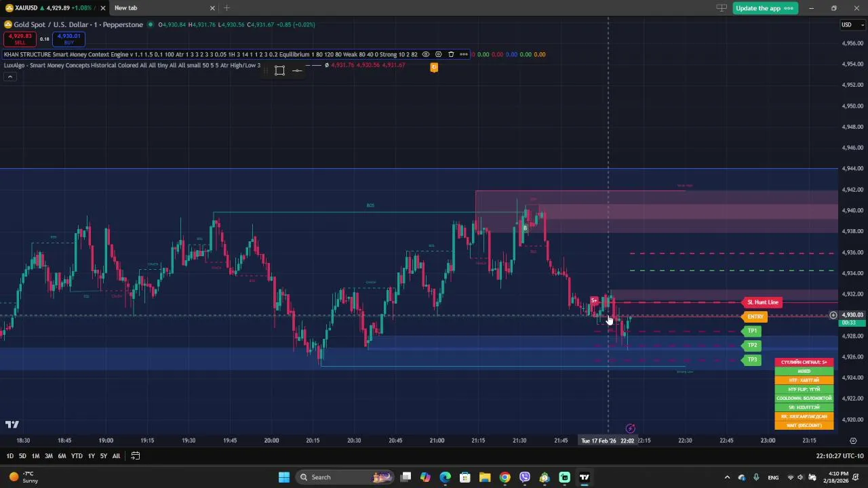
Task: Open the Windows Start menu
Action: 284,477
